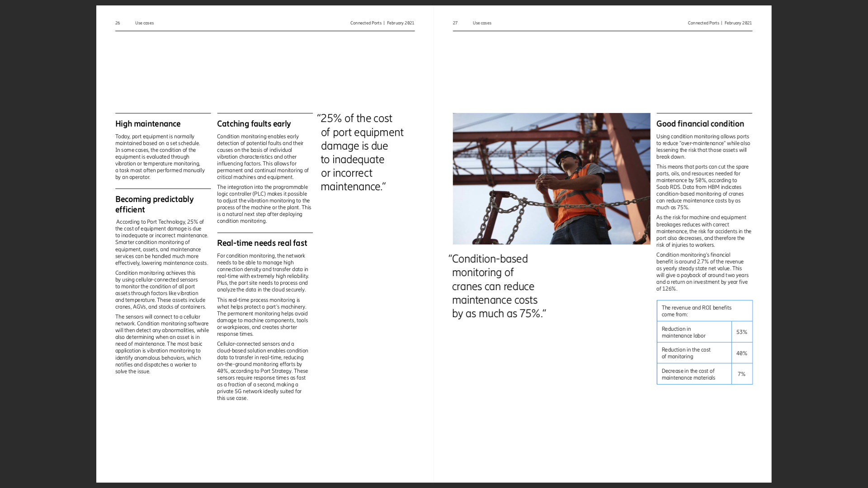Click the 'Becoming predictably efficient' subheading

tap(155, 204)
